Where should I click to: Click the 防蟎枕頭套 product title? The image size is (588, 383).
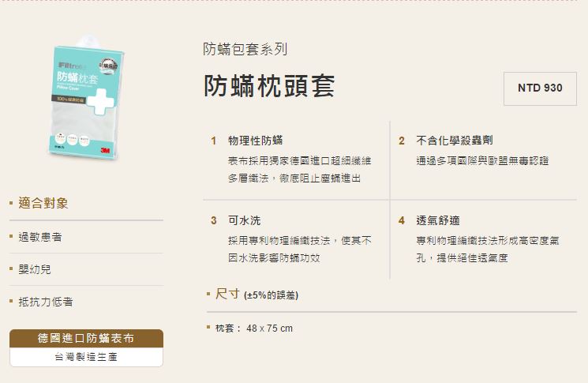pos(269,86)
